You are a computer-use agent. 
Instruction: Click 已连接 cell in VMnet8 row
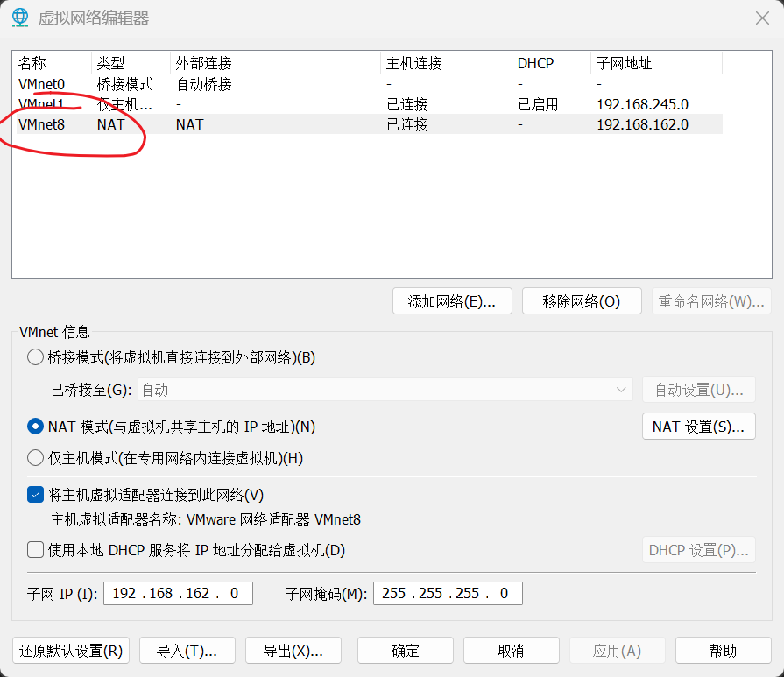coord(407,124)
